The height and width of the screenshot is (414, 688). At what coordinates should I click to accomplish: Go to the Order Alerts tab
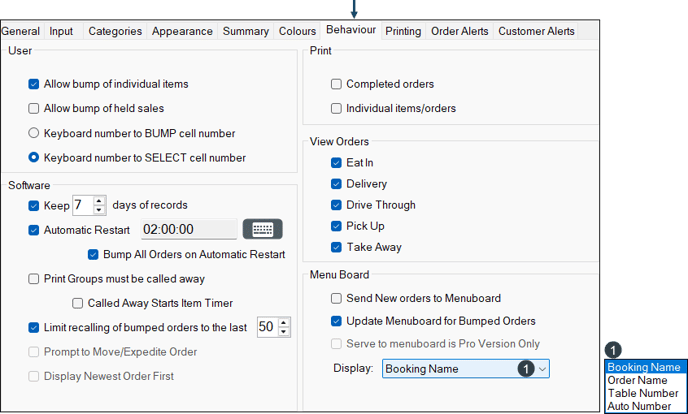(x=459, y=31)
